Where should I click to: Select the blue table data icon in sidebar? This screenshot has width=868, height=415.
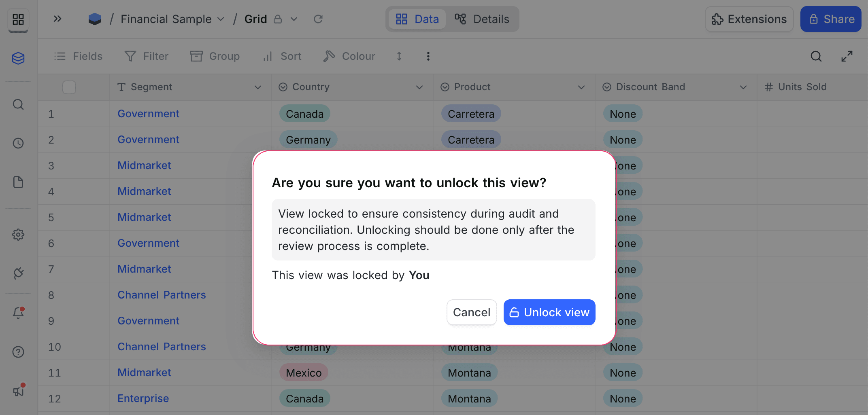(x=18, y=58)
